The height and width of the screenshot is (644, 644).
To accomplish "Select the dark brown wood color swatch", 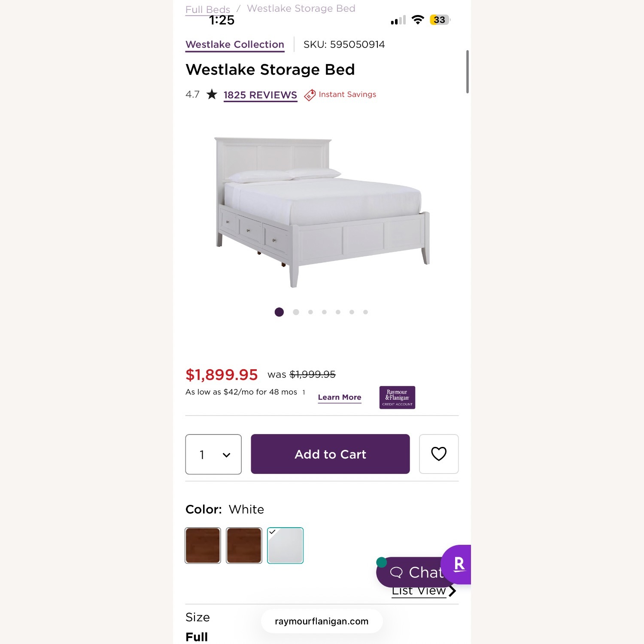I will click(x=203, y=545).
